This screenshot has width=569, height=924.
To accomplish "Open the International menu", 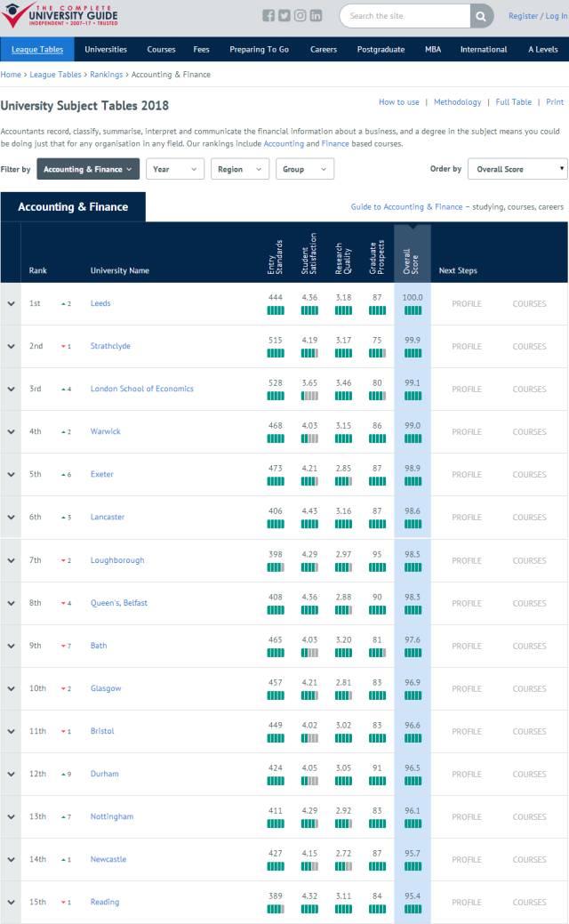I will pos(484,50).
